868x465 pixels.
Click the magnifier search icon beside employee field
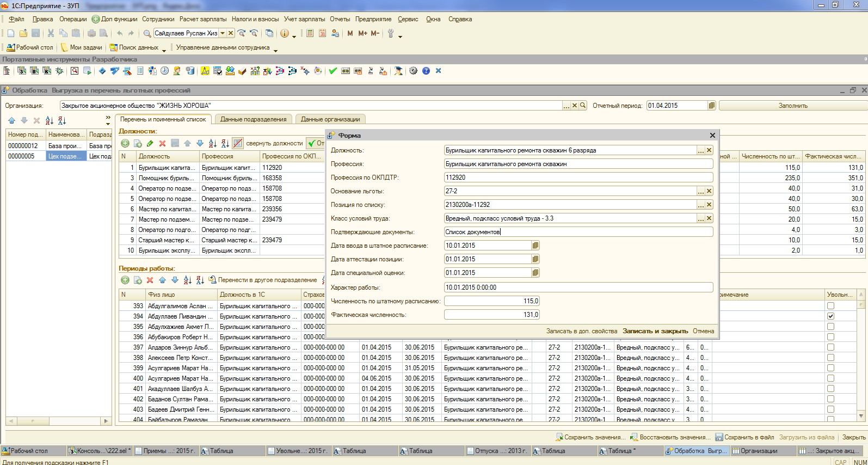[147, 33]
